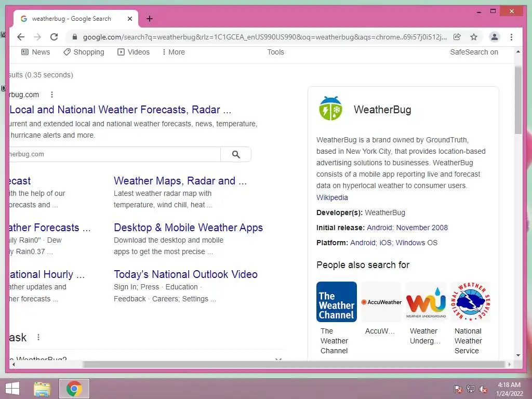Click the vertical scrollbar thumb

coord(518,100)
